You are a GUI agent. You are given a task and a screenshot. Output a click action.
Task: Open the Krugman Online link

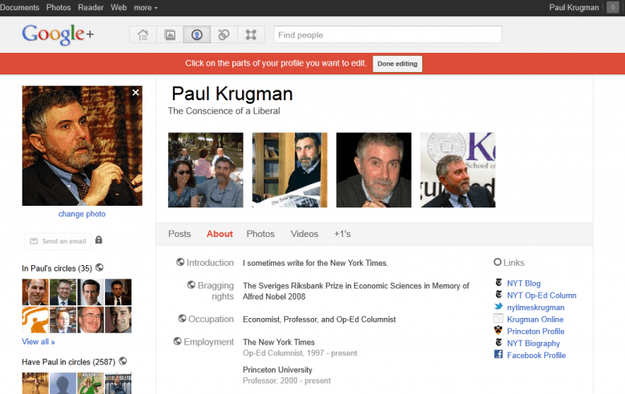pos(535,319)
